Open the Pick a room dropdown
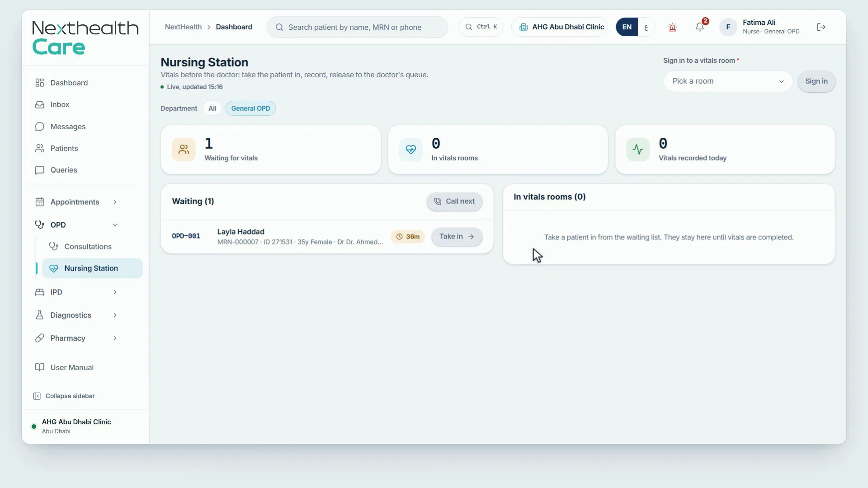Screen dimensions: 868x488 [728, 81]
